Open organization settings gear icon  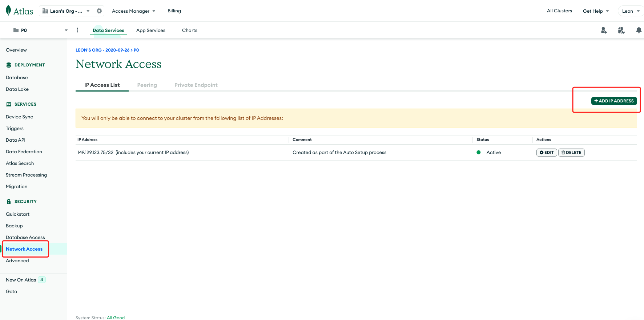(x=99, y=11)
